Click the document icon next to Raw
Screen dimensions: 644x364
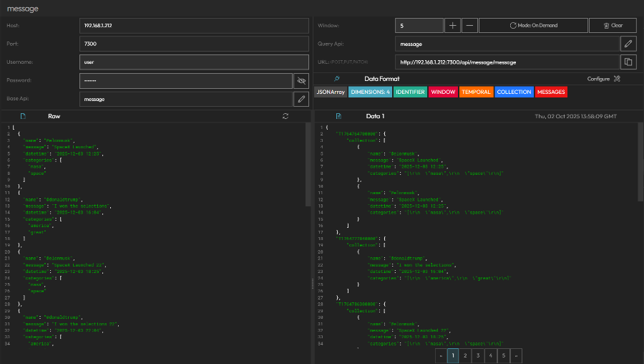23,116
